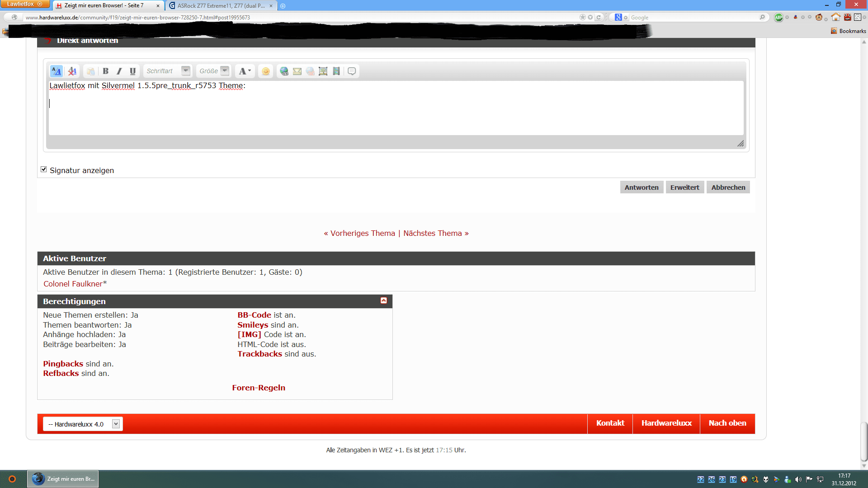868x488 pixels.
Task: Click the insert image icon
Action: [323, 71]
